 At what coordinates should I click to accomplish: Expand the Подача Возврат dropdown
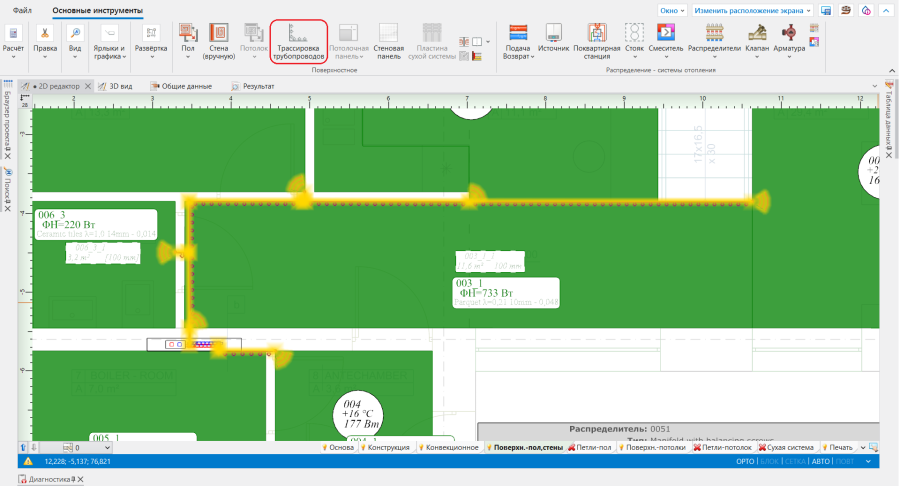coord(533,57)
